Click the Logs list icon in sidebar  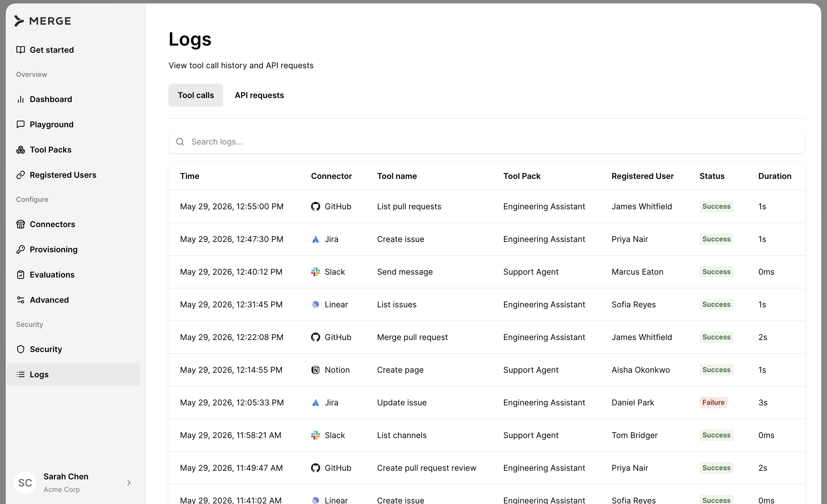click(x=20, y=374)
